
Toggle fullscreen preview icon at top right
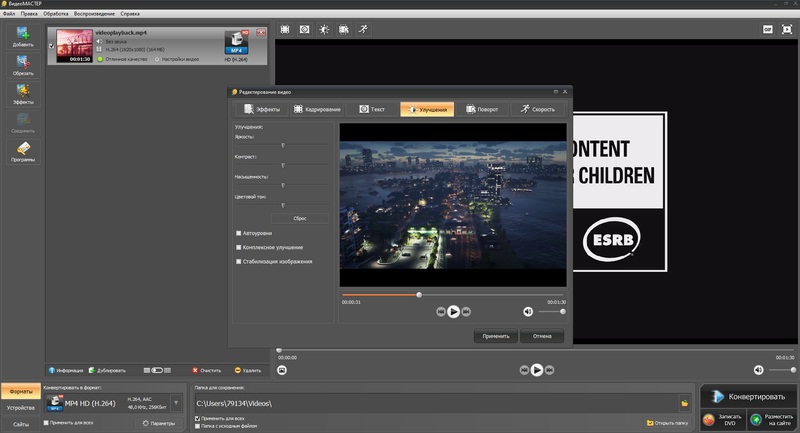(x=787, y=30)
